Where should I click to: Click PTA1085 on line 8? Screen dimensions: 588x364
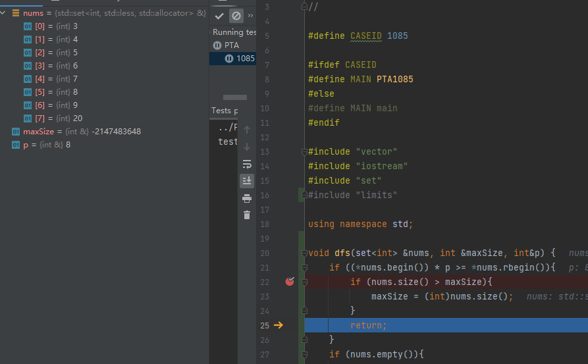pyautogui.click(x=395, y=80)
